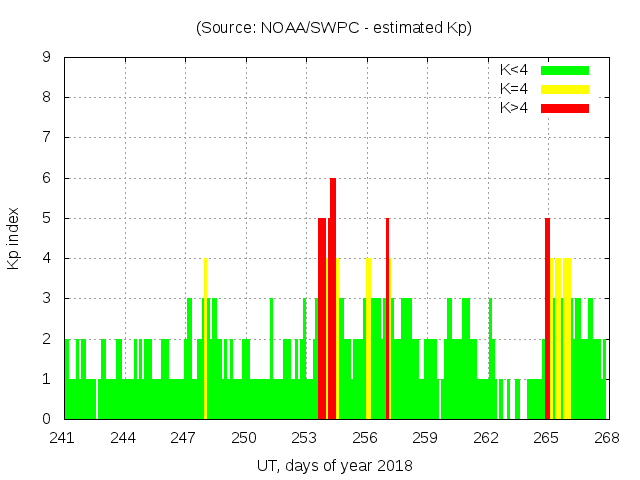Image resolution: width=640 pixels, height=480 pixels.
Task: Click the x-axis tick label 253
Action: click(x=304, y=438)
